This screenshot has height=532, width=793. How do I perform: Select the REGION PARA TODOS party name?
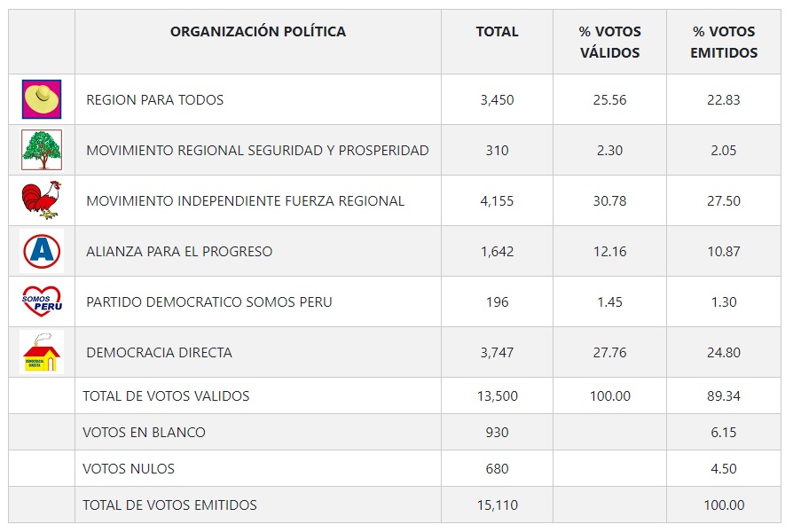pyautogui.click(x=154, y=100)
